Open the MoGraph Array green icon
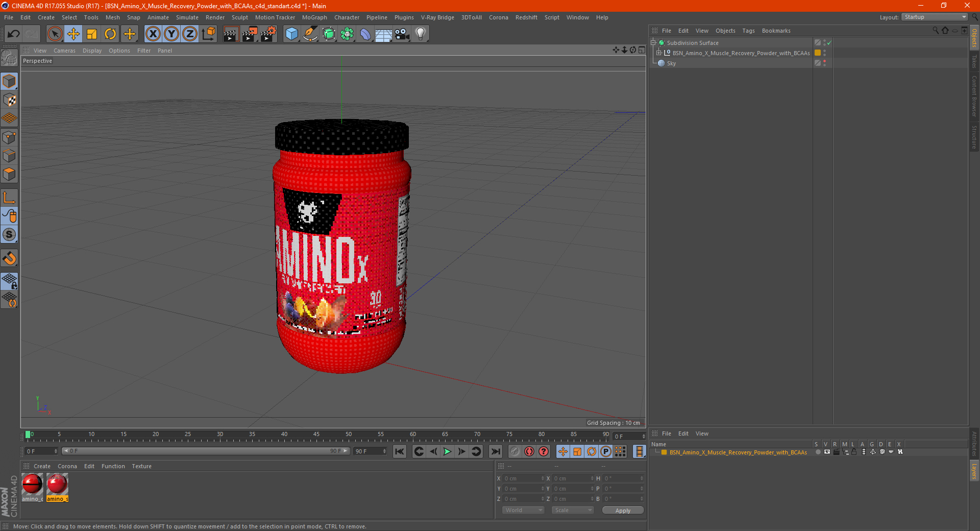The image size is (980, 531). (x=347, y=34)
